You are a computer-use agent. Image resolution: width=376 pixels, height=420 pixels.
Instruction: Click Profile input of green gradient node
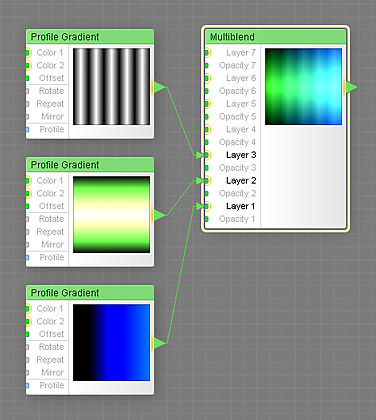28,257
